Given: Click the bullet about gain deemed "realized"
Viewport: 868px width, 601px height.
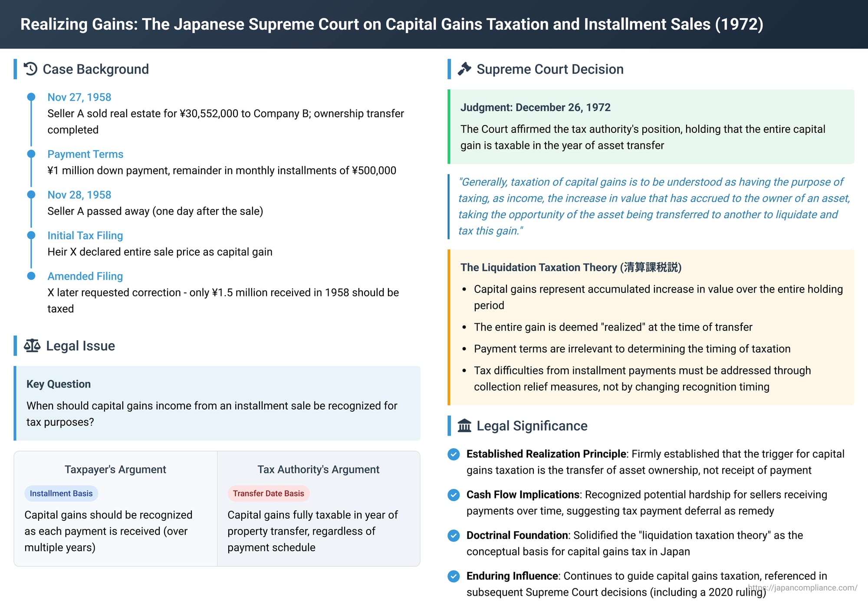Looking at the screenshot, I should point(613,327).
